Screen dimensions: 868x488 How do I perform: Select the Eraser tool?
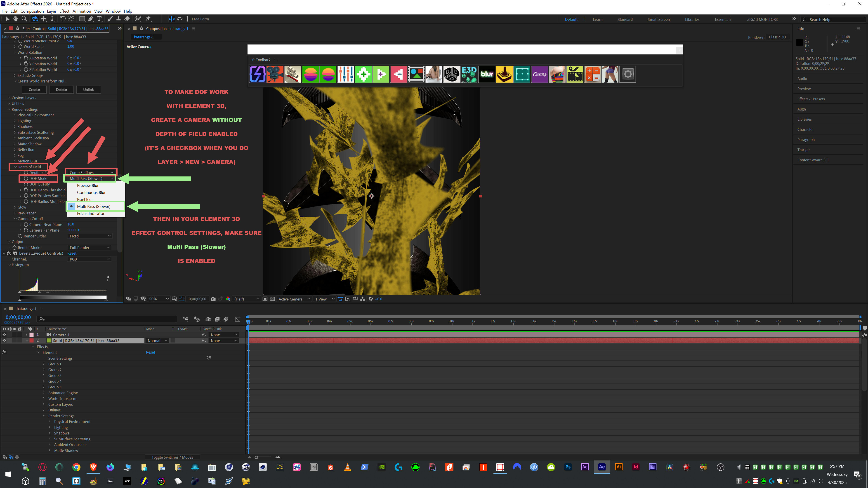(x=127, y=19)
